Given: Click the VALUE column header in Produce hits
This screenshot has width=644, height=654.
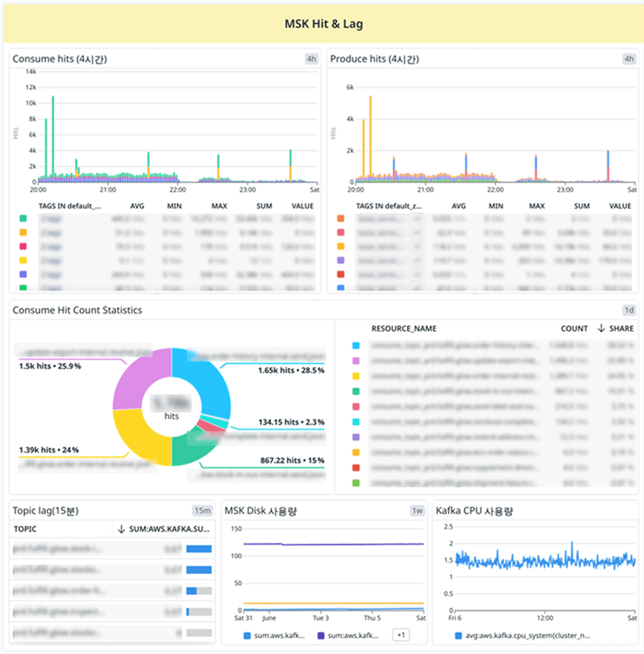Looking at the screenshot, I should 620,206.
